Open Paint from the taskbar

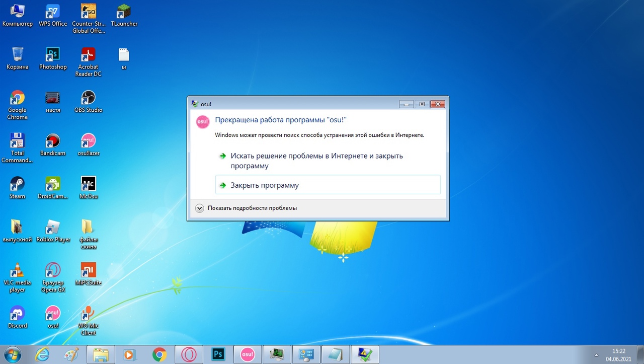71,354
